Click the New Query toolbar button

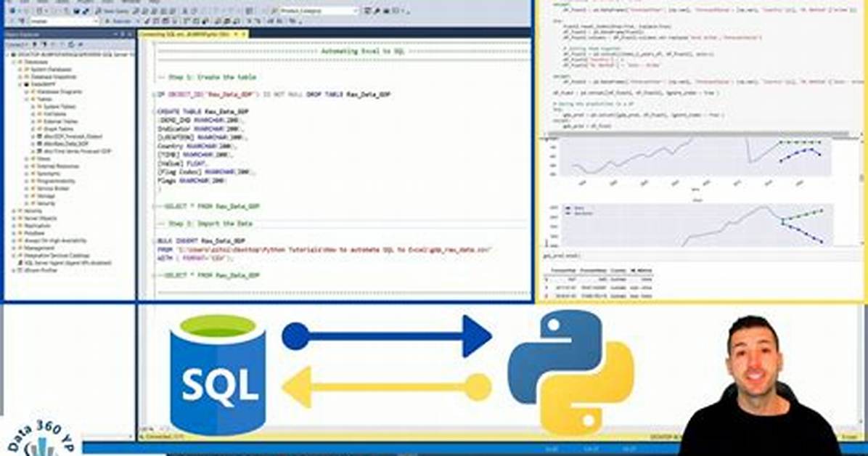(113, 11)
